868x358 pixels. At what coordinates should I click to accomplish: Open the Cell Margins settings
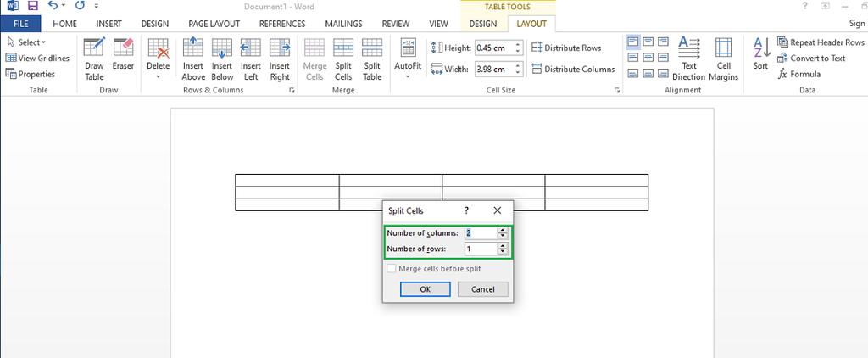click(x=723, y=59)
